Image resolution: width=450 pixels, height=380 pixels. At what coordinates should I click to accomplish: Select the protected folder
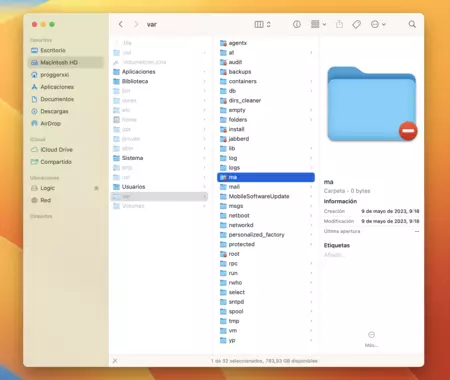click(x=266, y=244)
